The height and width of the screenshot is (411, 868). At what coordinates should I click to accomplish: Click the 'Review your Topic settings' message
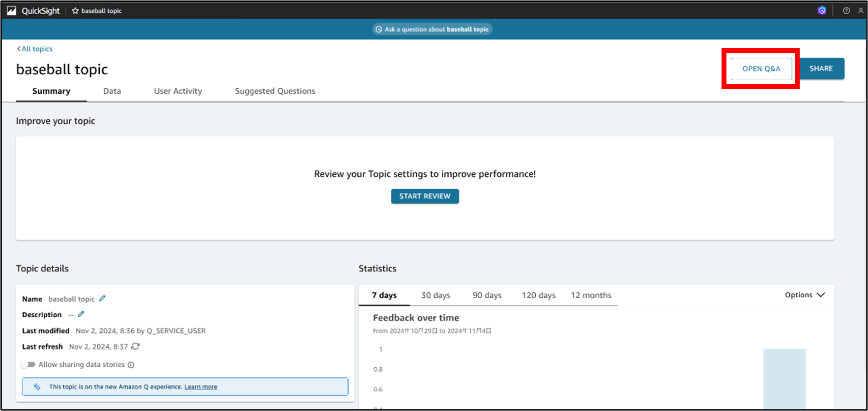pos(425,174)
